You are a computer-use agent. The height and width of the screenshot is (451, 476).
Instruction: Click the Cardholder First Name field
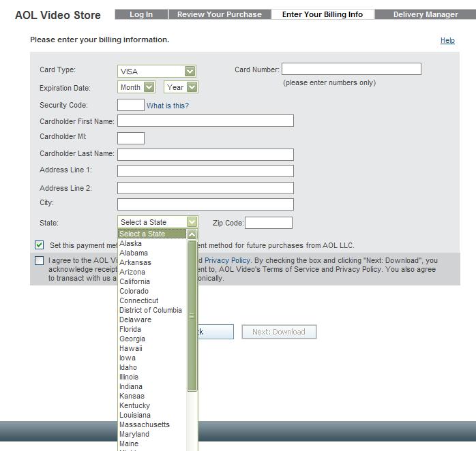coord(205,121)
